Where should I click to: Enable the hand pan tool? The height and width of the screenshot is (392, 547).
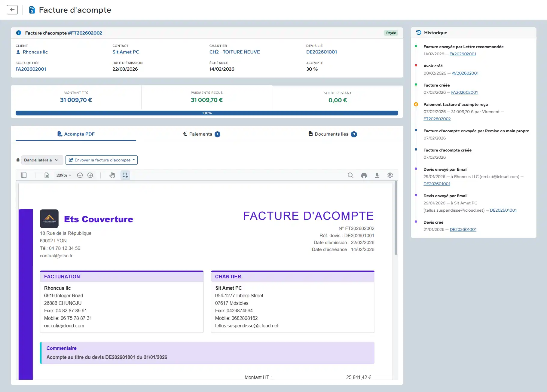coord(112,175)
